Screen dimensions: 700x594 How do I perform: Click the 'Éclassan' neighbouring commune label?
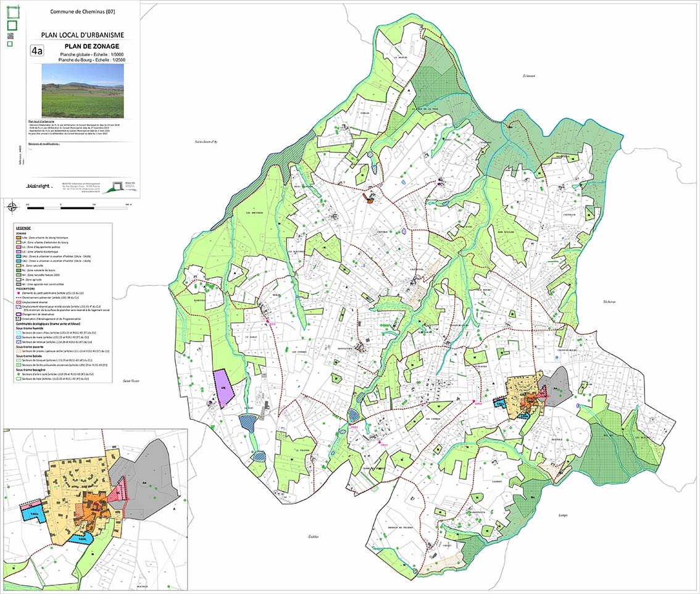click(x=527, y=75)
